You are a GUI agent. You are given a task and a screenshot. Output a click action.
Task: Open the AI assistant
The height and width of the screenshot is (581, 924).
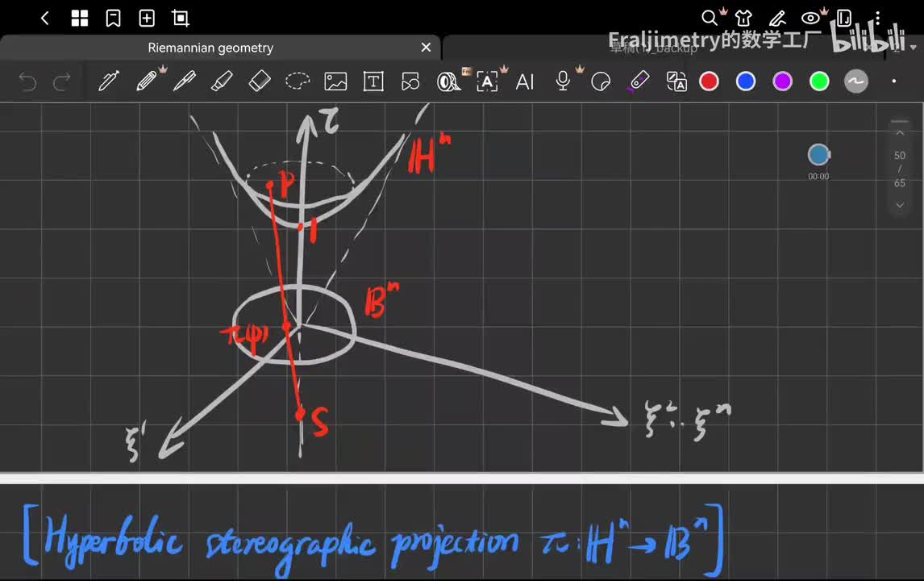(x=524, y=82)
